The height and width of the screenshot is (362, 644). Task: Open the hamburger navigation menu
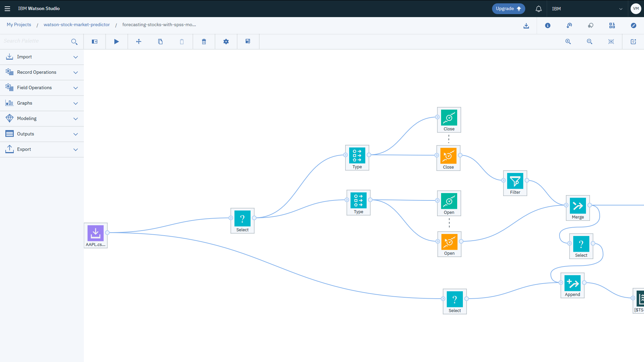7,9
